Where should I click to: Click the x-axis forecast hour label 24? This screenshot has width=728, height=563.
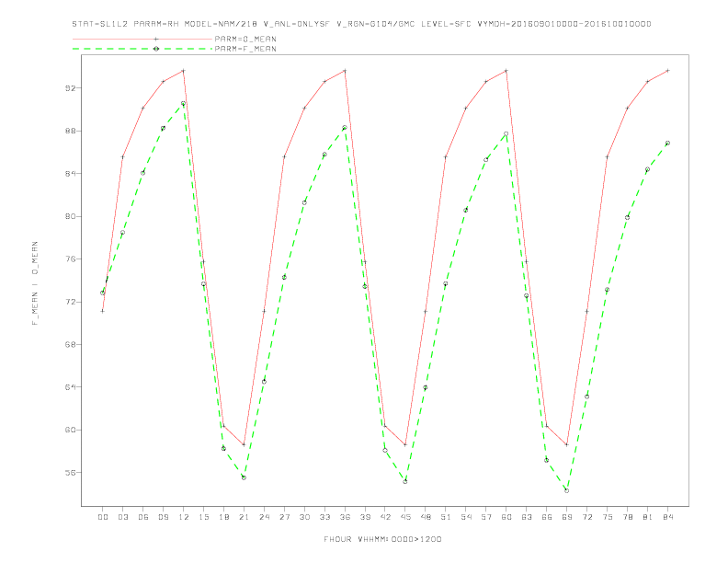[x=264, y=517]
